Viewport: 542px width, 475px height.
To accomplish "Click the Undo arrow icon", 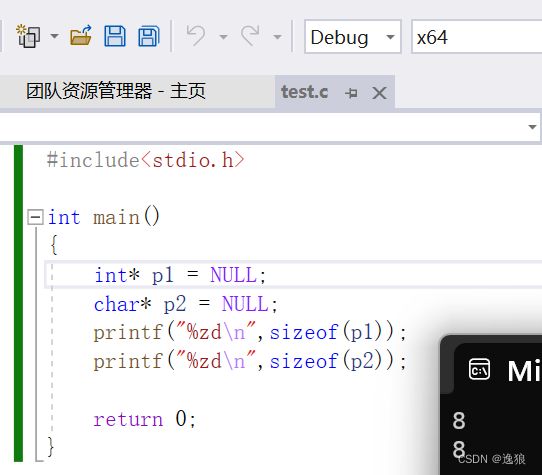I will [196, 35].
